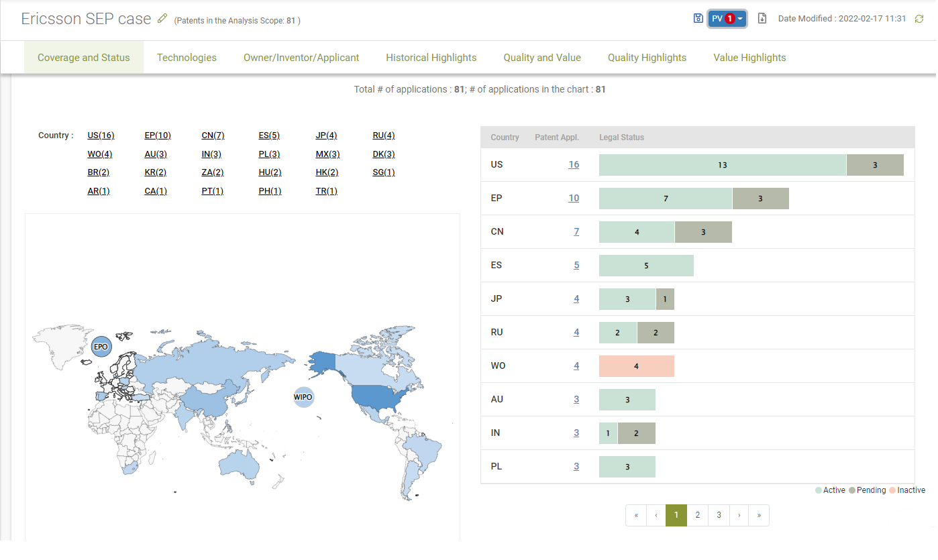Screen dimensions: 938x560
Task: Toggle the Active legend swatch
Action: click(819, 490)
